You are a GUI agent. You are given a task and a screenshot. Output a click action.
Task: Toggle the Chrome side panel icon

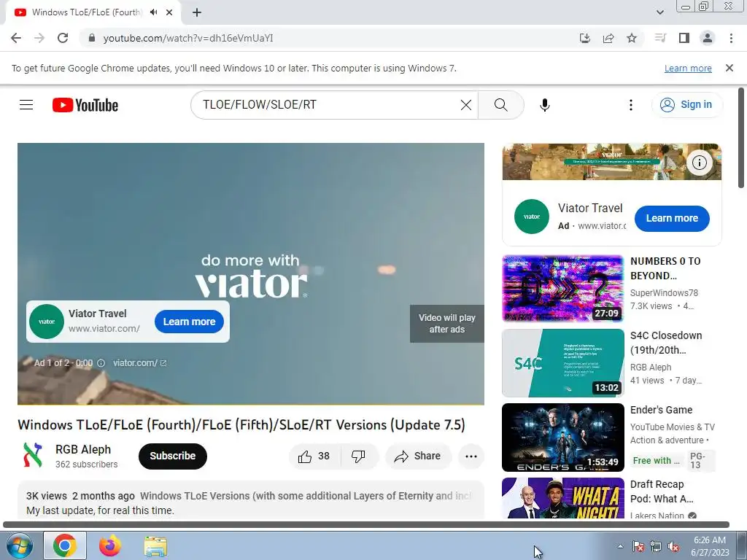coord(684,38)
